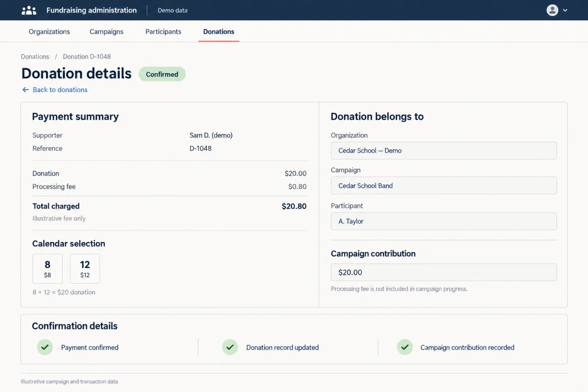Click the Total charged amount $20.80
Image resolution: width=588 pixels, height=392 pixels.
pos(294,206)
